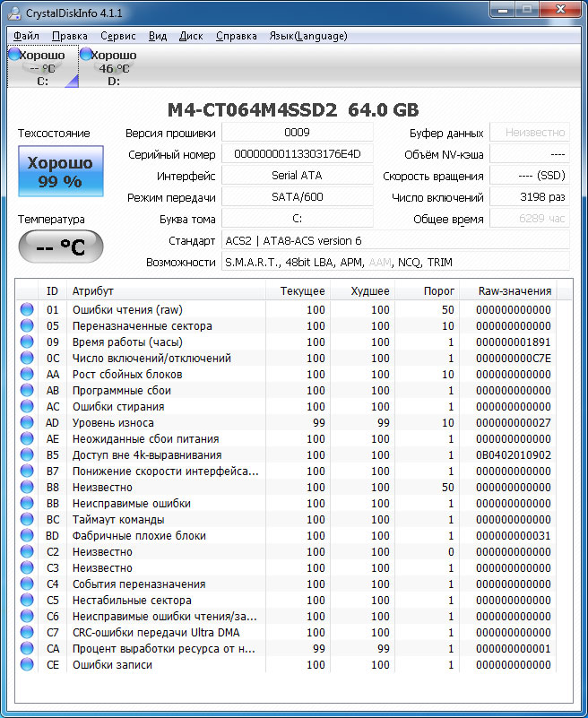Click the Serial ATA interface field
Screen dimensions: 588x718
298,176
